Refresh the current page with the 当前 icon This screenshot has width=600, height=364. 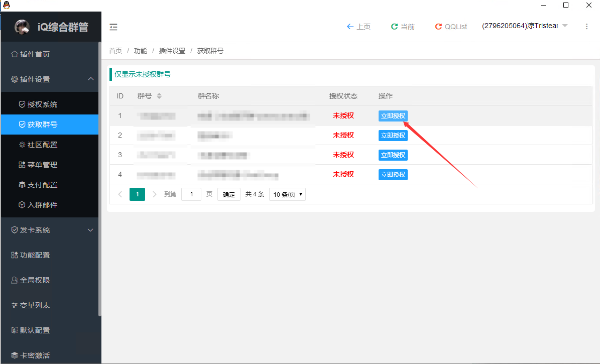pos(394,27)
